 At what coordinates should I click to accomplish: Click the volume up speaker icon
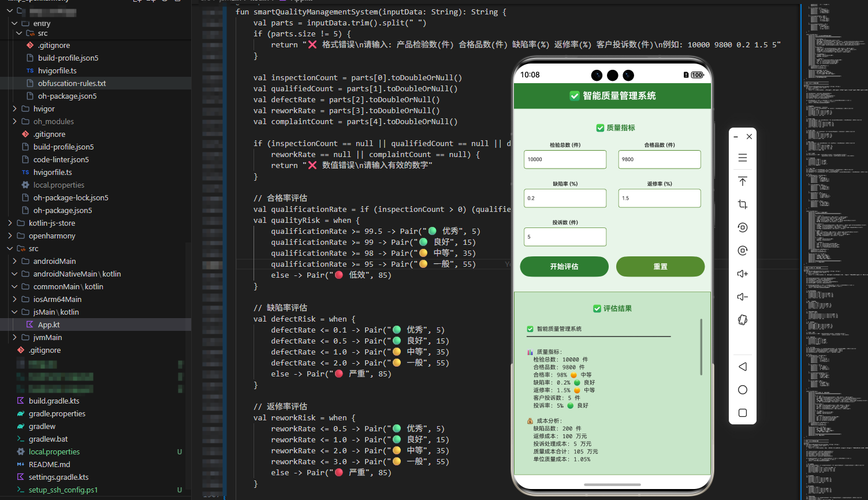(x=743, y=274)
